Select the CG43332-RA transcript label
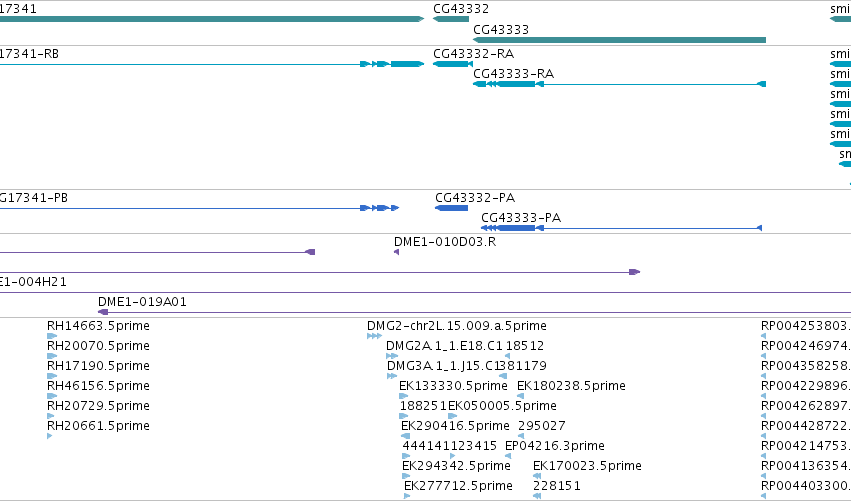The height and width of the screenshot is (501, 851). (473, 54)
